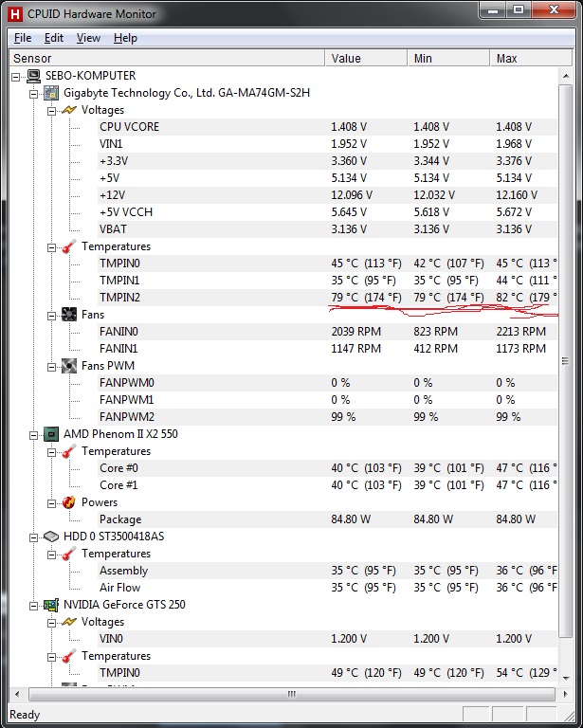Click the AMD Phenom Temperatures thermometer icon
583x728 pixels.
point(69,451)
